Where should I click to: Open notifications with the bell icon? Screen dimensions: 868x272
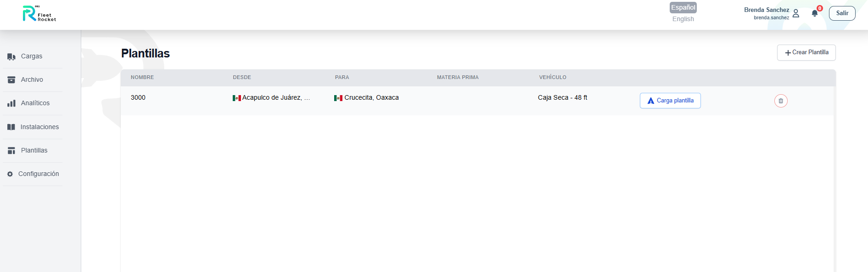[815, 13]
